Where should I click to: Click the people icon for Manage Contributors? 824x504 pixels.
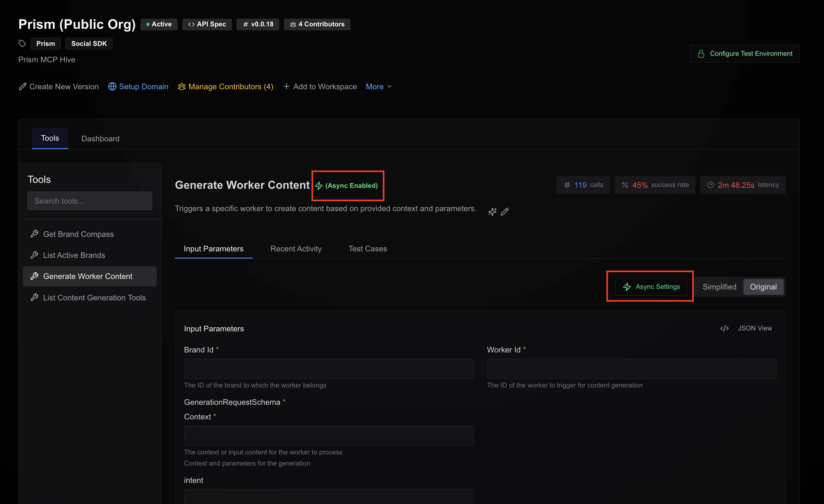coord(182,86)
